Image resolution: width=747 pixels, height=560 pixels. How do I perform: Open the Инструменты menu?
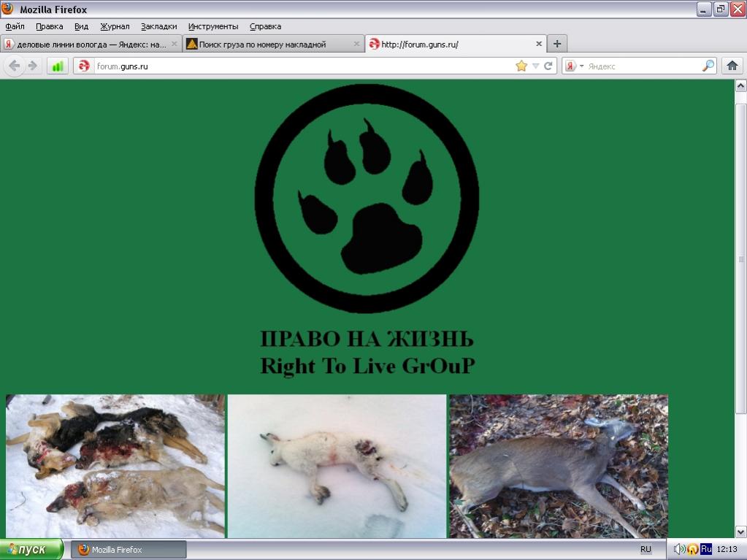[x=212, y=26]
